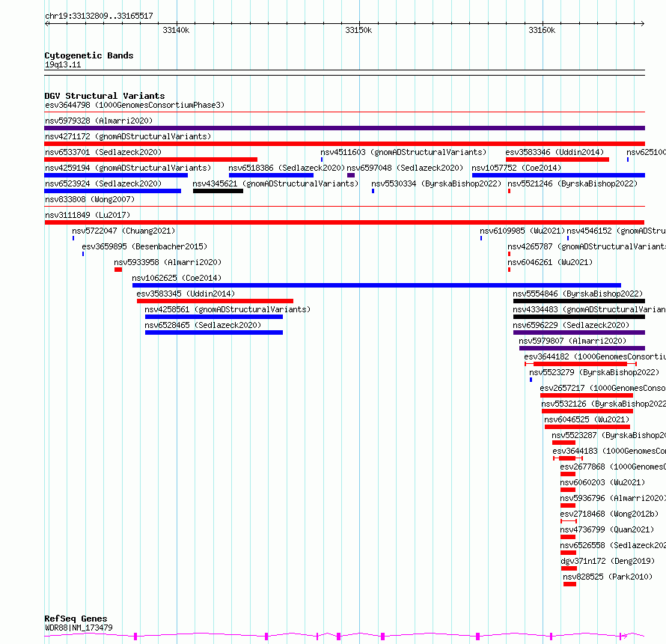Click the left scroll arrow on ruler
Viewport: 666px width, 644px height.
coord(46,24)
